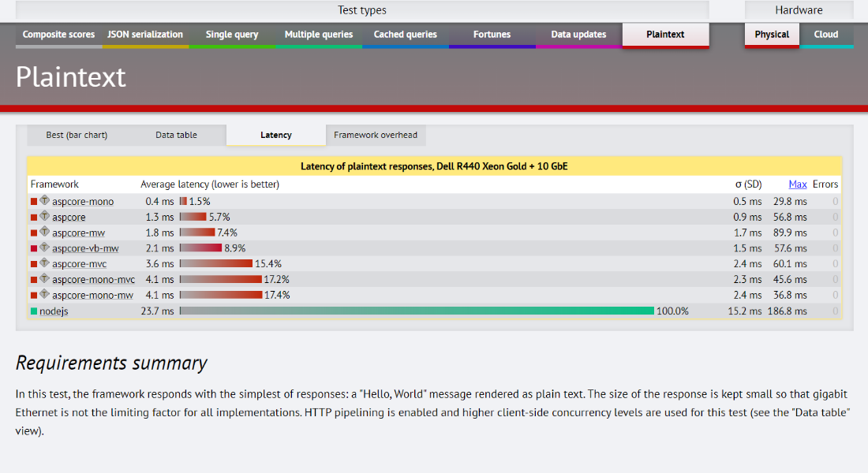
Task: Click the Average latency column header
Action: (x=210, y=184)
